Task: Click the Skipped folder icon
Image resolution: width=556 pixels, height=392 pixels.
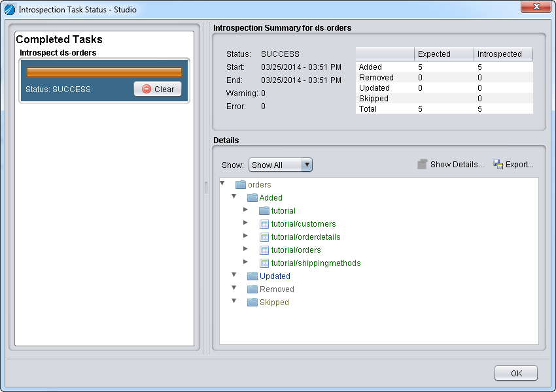Action: tap(252, 302)
